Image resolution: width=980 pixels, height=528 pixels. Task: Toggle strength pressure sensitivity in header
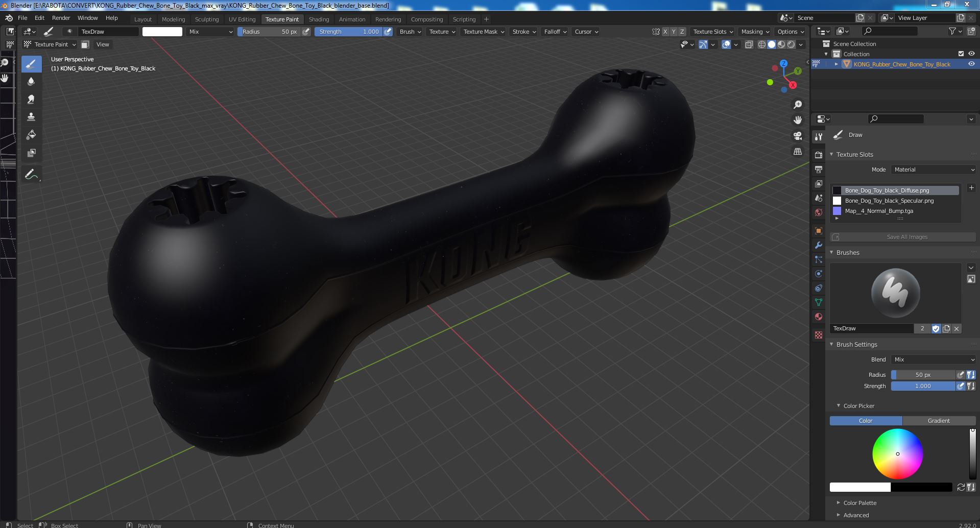click(388, 32)
